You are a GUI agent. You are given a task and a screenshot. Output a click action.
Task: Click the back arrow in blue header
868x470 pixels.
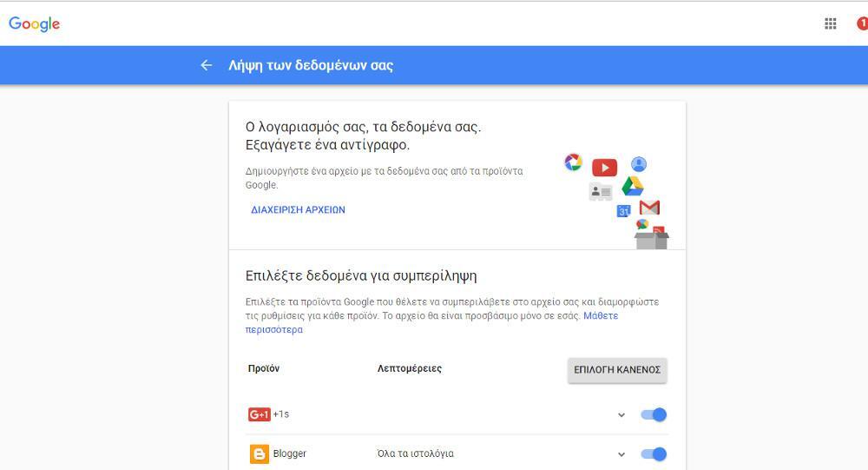[206, 65]
